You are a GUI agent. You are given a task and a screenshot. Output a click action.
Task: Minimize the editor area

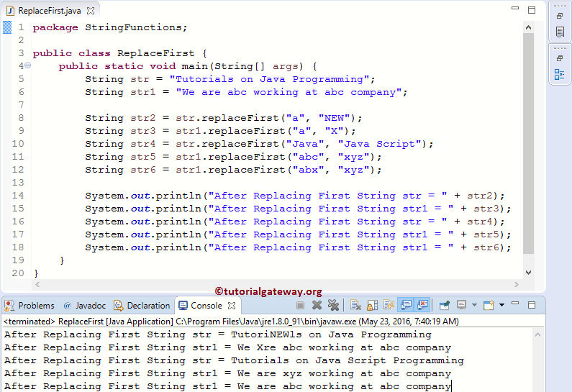tap(515, 8)
